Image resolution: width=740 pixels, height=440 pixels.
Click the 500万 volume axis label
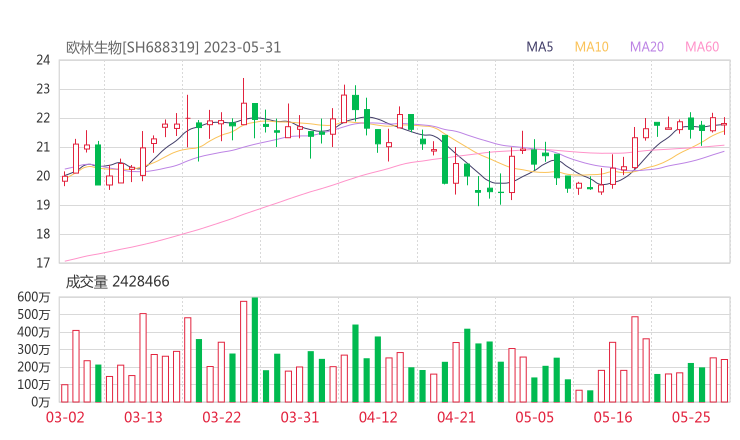click(34, 314)
